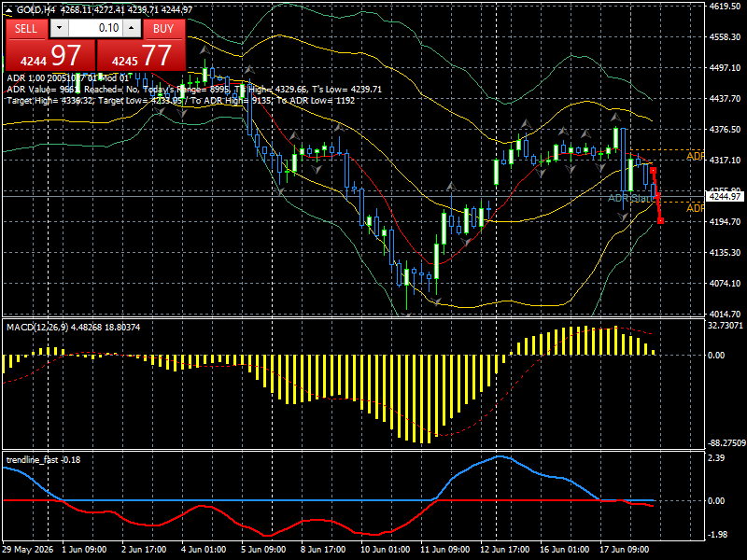
Task: Click the ADR Value info line
Action: pos(194,90)
